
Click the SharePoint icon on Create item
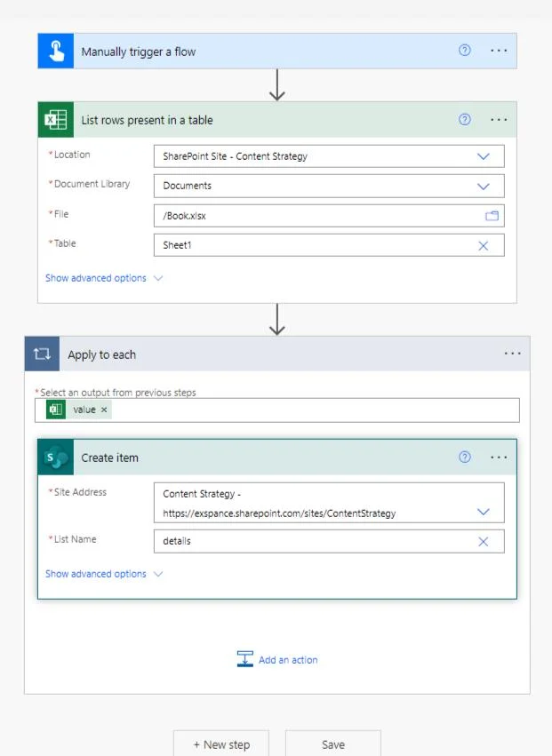coord(56,458)
